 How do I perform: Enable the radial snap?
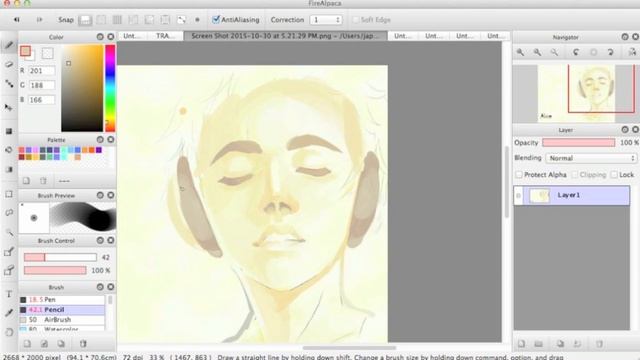coord(149,20)
